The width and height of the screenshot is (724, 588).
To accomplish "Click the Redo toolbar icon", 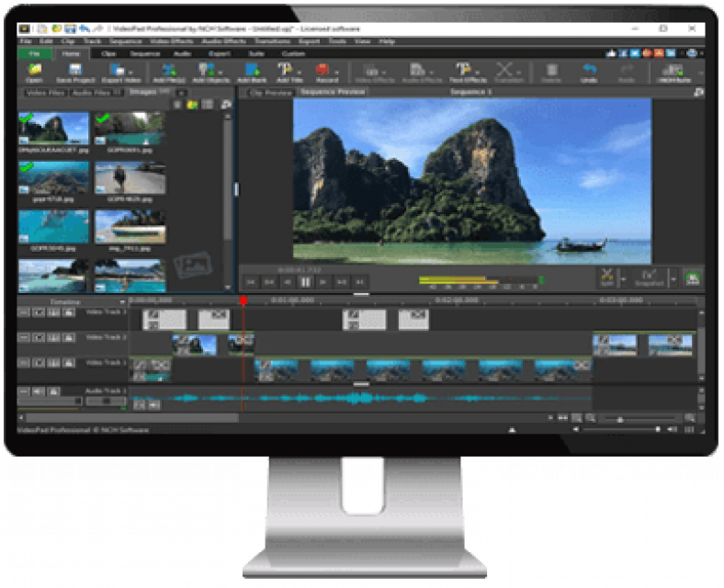I will (627, 73).
